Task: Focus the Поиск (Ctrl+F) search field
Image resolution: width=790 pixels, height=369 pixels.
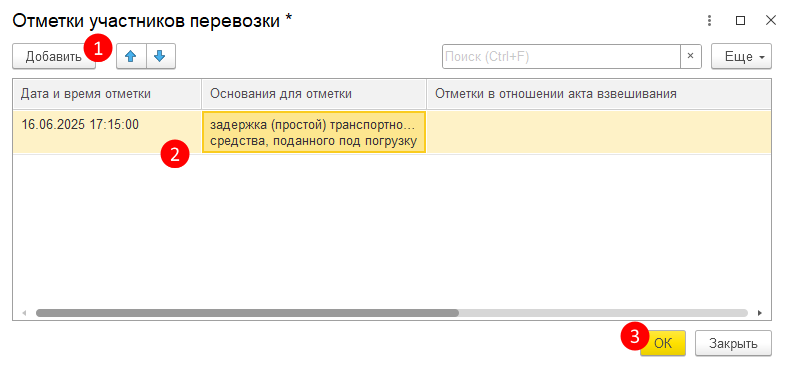Action: tap(561, 56)
